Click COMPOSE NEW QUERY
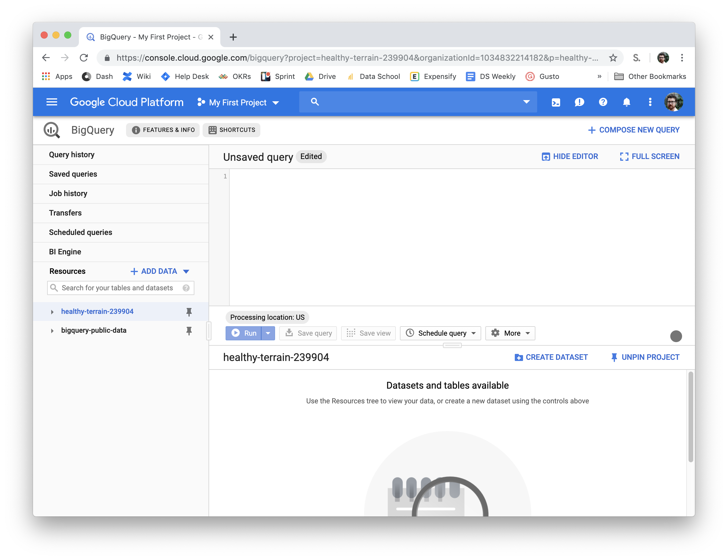 [634, 130]
